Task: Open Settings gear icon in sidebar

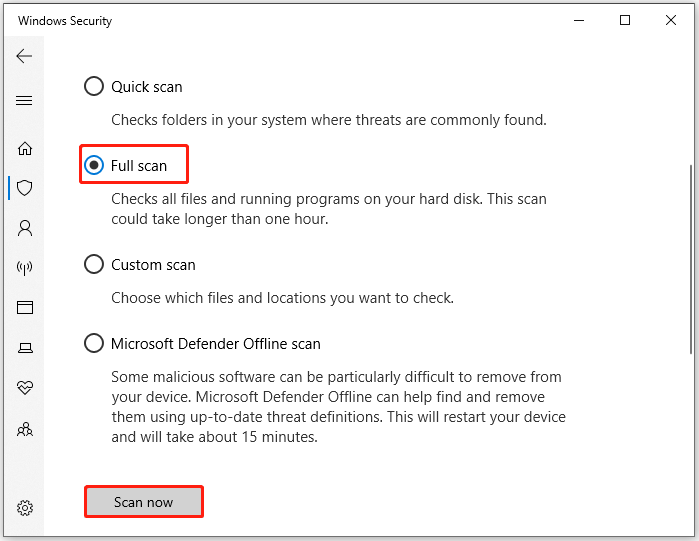Action: (25, 508)
